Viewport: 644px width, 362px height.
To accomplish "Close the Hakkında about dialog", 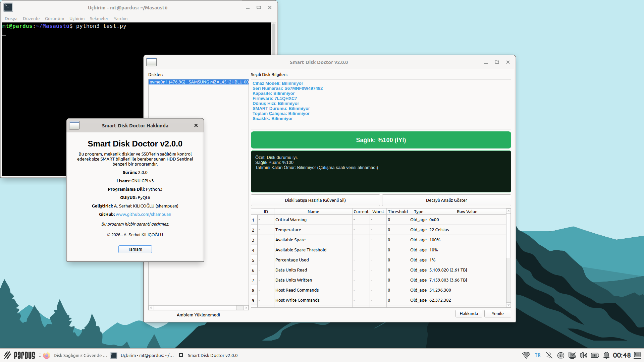I will 196,125.
